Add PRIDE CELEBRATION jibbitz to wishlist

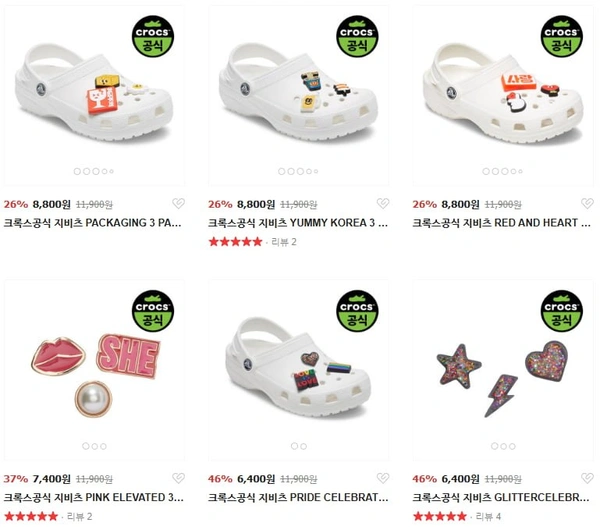[383, 478]
